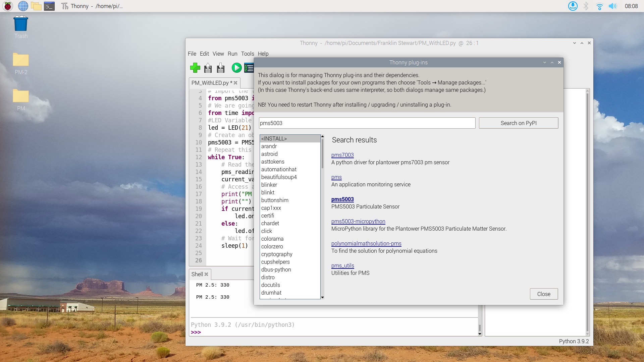The height and width of the screenshot is (362, 644).
Task: Click the Run/Play button in toolbar
Action: coord(236,68)
